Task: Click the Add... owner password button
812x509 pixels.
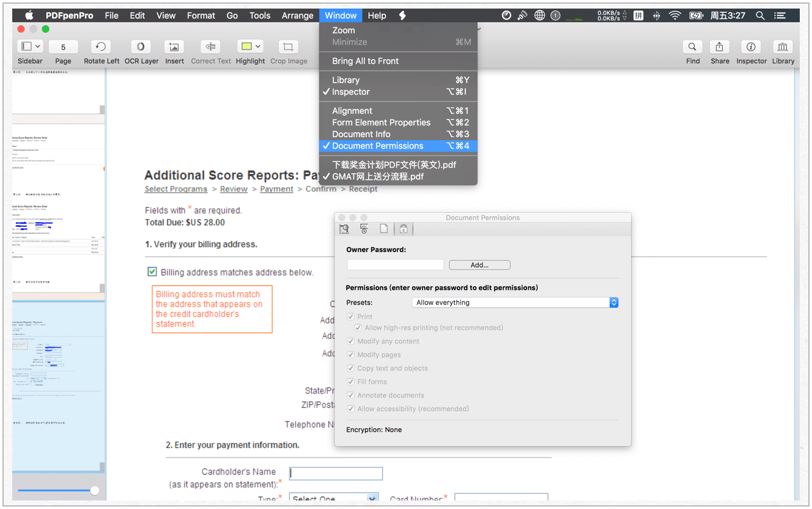Action: (479, 265)
